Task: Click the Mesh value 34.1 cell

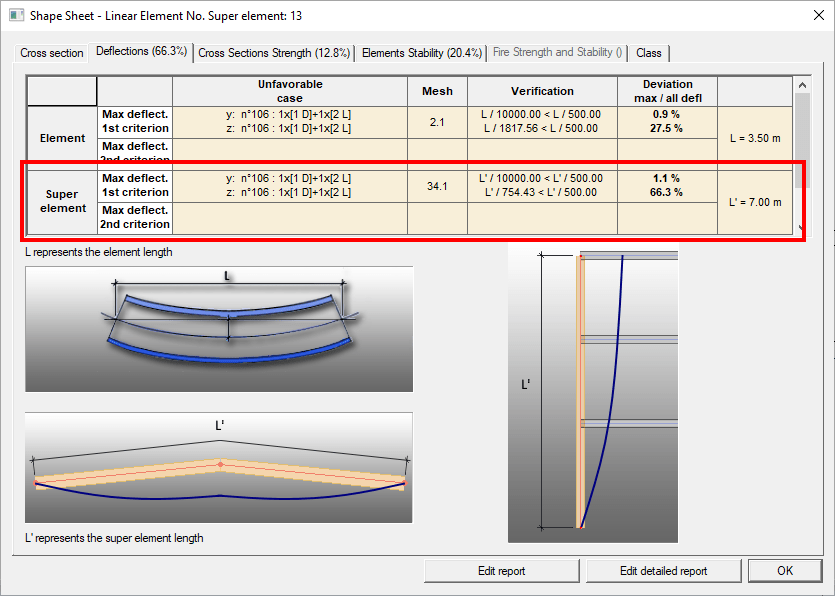Action: point(437,186)
